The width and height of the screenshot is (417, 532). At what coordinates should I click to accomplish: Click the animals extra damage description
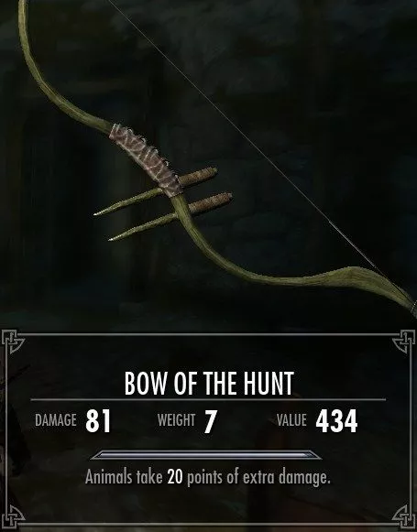tap(207, 478)
